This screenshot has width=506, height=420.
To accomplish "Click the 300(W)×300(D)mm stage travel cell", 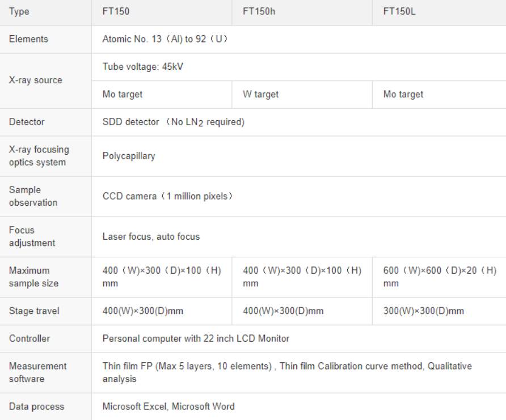I will (x=423, y=311).
